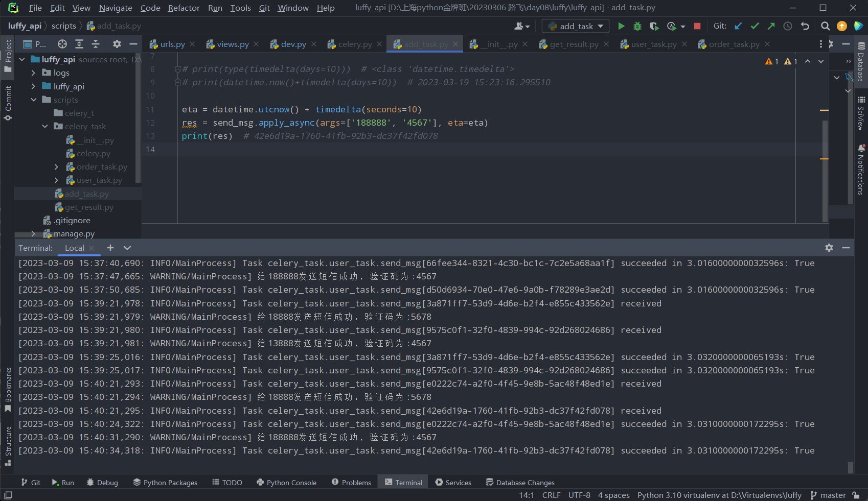
Task: Open Database Changes tool window
Action: click(x=520, y=482)
